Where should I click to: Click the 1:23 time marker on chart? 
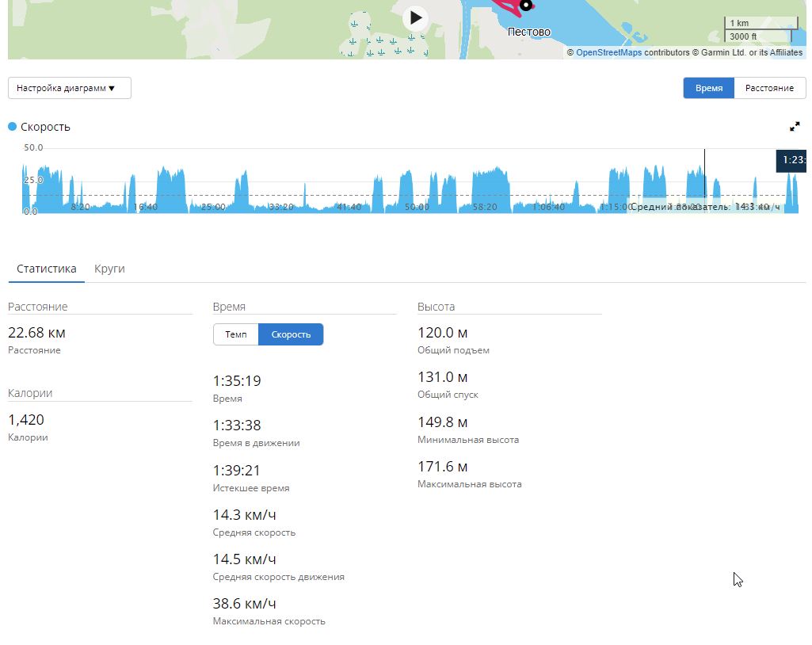pos(791,160)
